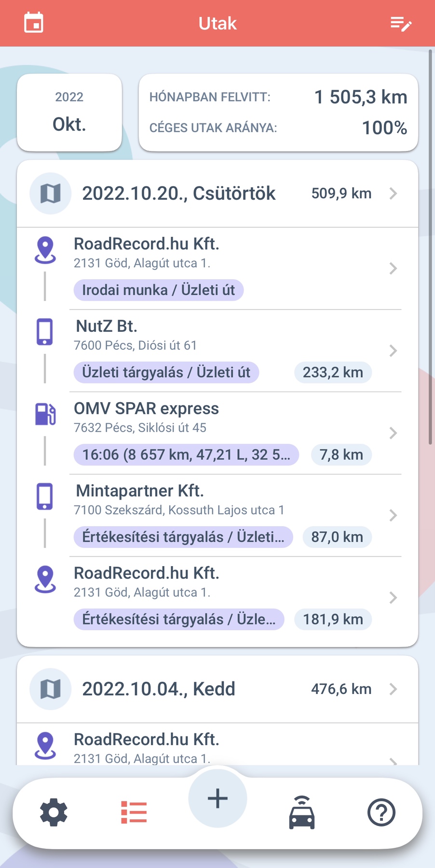435x868 pixels.
Task: Tap the 1 505,3 km monthly total
Action: (x=361, y=97)
